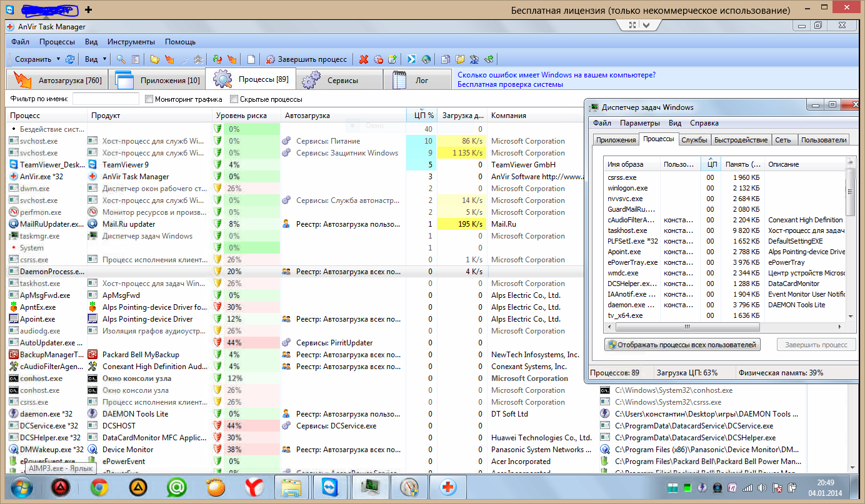Screen dimensions: 865x504
Task: Open the Сколько ошибок имеет Windows link
Action: tap(556, 75)
